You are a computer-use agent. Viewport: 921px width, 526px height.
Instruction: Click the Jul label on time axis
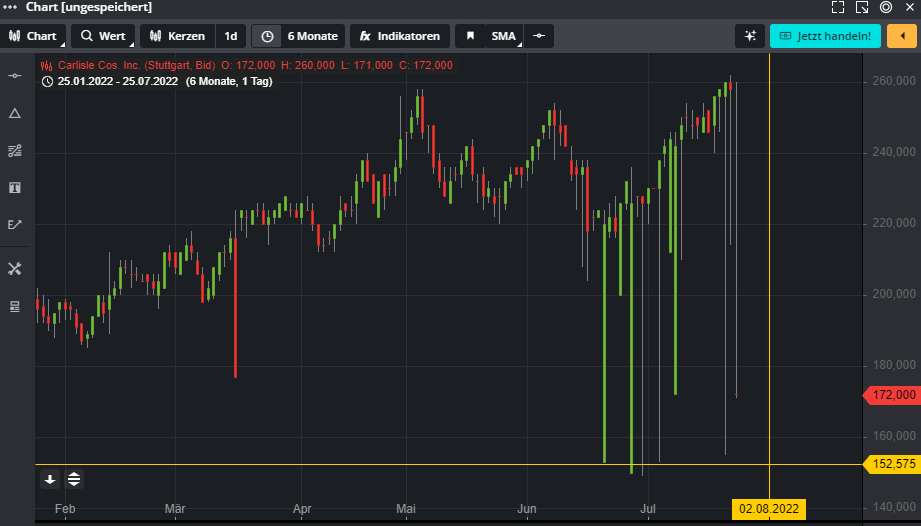coord(648,509)
